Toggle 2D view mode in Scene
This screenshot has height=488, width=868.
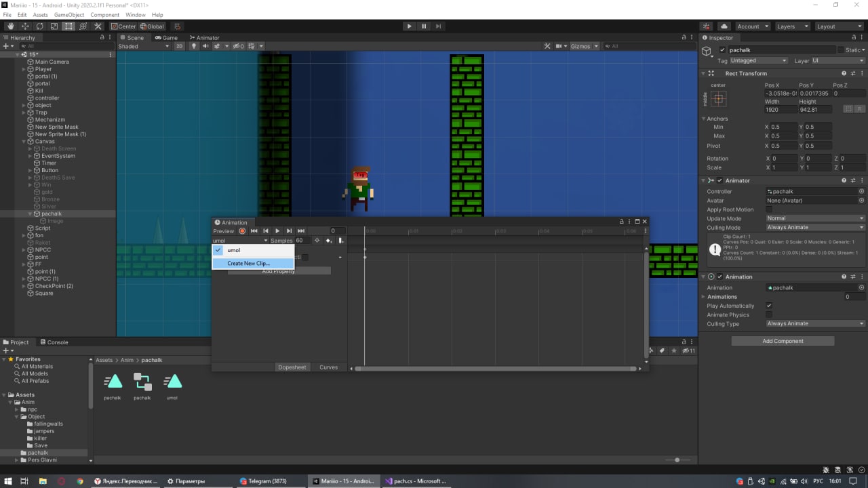(179, 47)
